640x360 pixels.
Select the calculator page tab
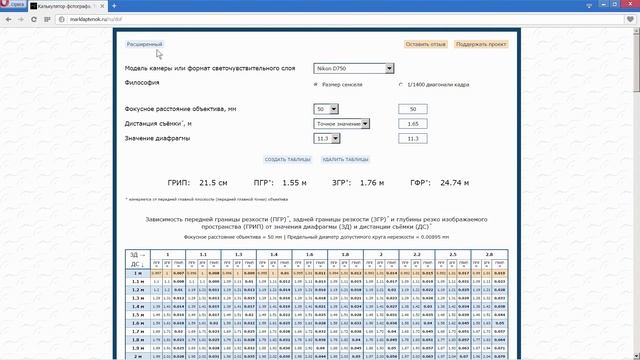[67, 6]
